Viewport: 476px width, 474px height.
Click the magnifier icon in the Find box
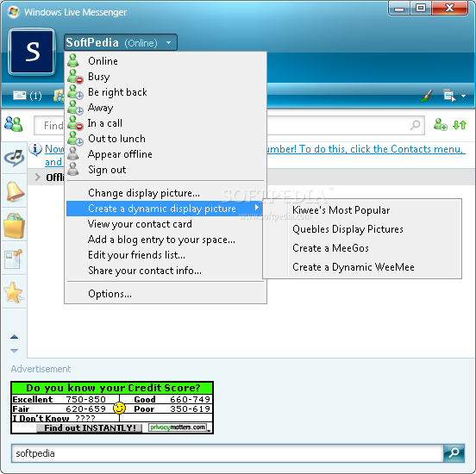(415, 125)
